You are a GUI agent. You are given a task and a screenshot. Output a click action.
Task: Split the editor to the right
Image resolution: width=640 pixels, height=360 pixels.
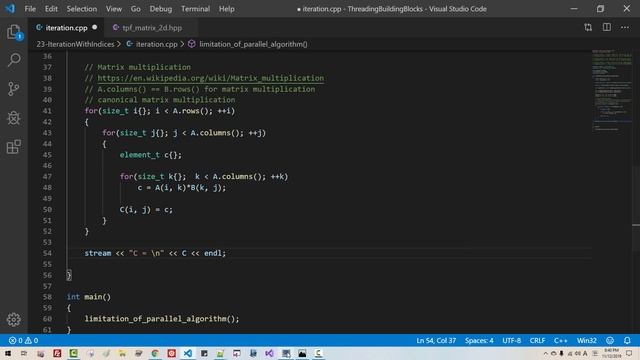tap(607, 27)
